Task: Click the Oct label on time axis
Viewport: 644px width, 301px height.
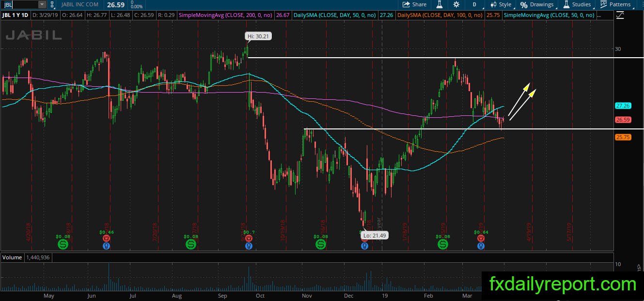Action: click(260, 295)
